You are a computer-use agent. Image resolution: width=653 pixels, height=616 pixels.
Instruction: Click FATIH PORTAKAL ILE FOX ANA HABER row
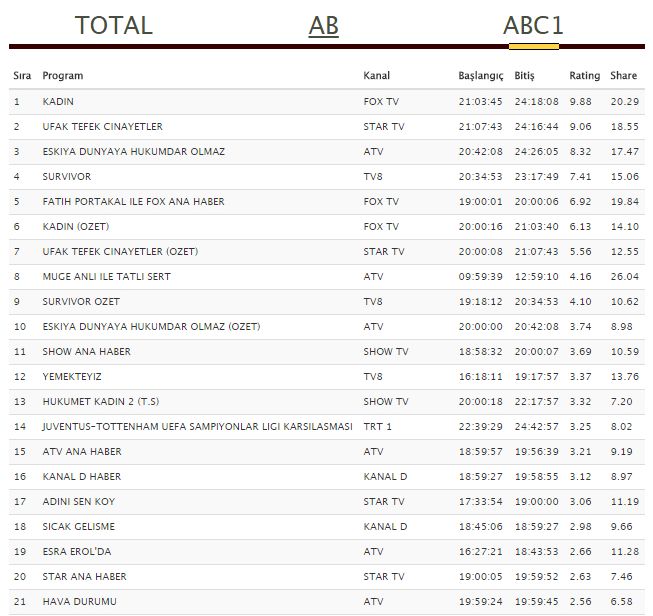133,202
